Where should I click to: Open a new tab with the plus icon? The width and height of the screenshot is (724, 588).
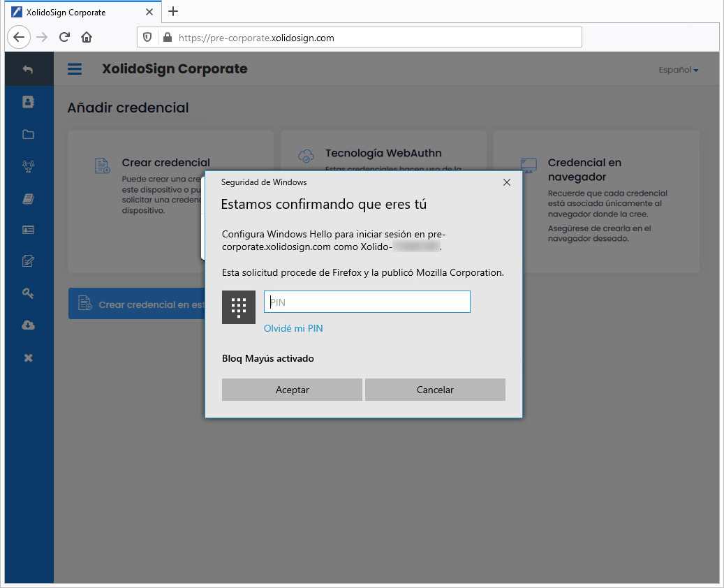(173, 11)
